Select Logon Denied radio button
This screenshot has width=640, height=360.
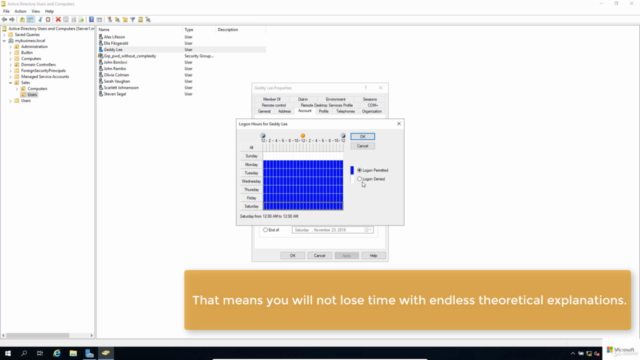(x=360, y=179)
